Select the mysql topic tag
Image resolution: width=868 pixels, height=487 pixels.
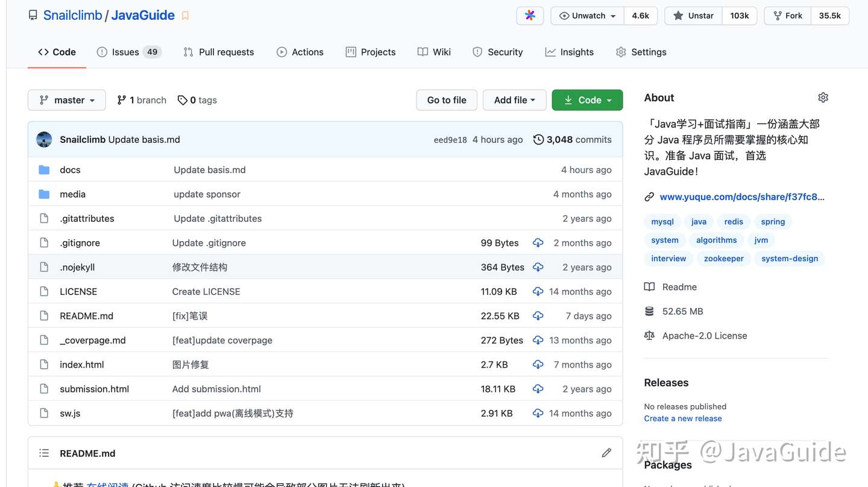pyautogui.click(x=662, y=222)
